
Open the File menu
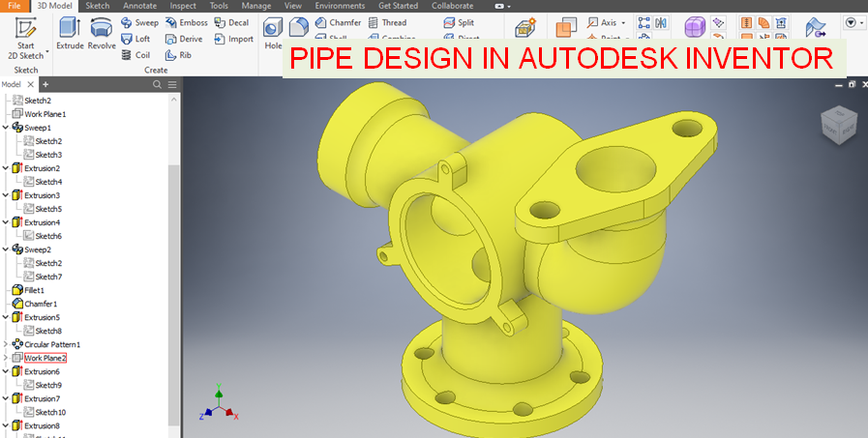[x=14, y=6]
